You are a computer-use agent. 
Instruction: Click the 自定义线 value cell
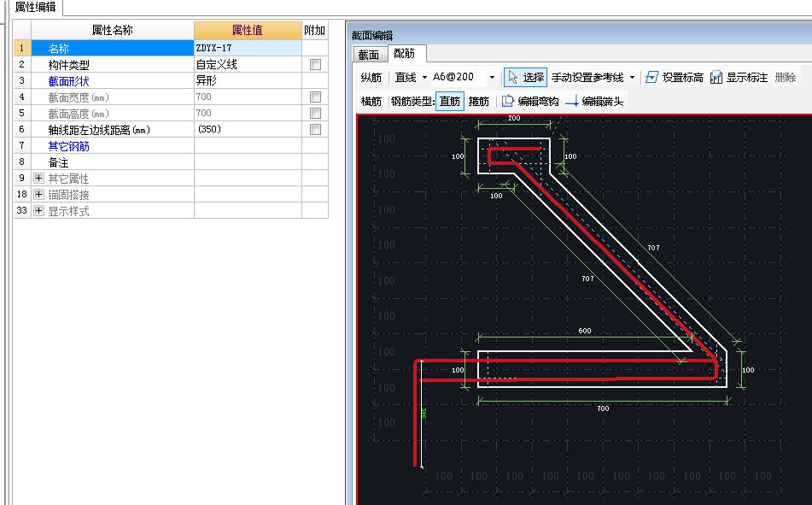(248, 64)
